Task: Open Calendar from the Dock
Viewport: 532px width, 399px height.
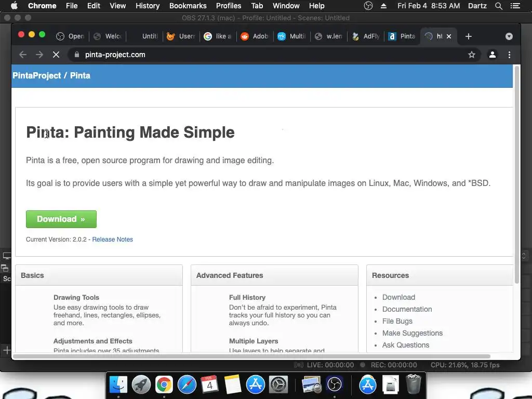Action: (209, 385)
